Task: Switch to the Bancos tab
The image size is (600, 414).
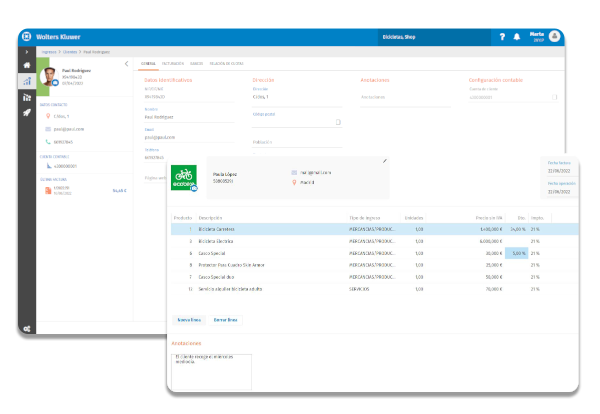Action: point(196,63)
